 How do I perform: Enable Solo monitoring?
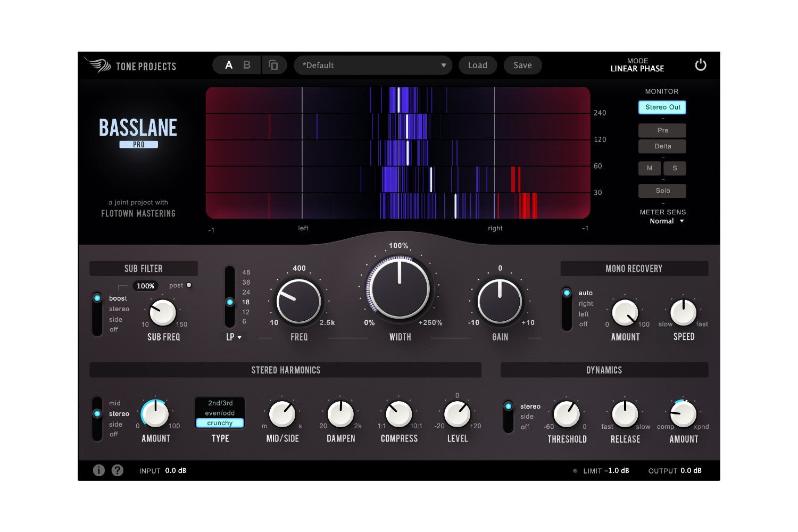662,190
